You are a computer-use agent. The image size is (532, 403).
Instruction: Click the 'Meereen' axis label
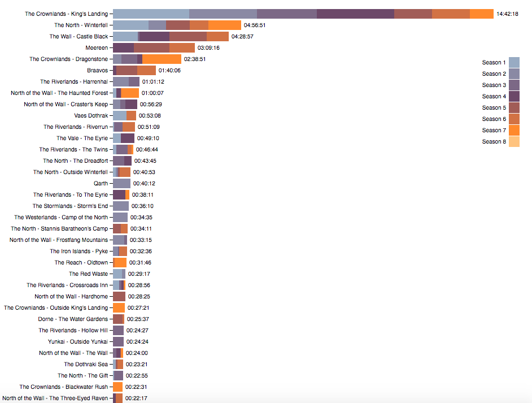(x=97, y=48)
